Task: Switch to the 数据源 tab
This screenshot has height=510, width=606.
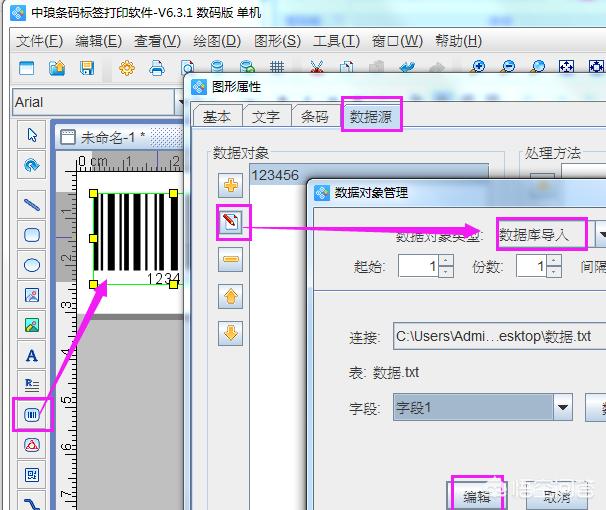Action: point(371,116)
